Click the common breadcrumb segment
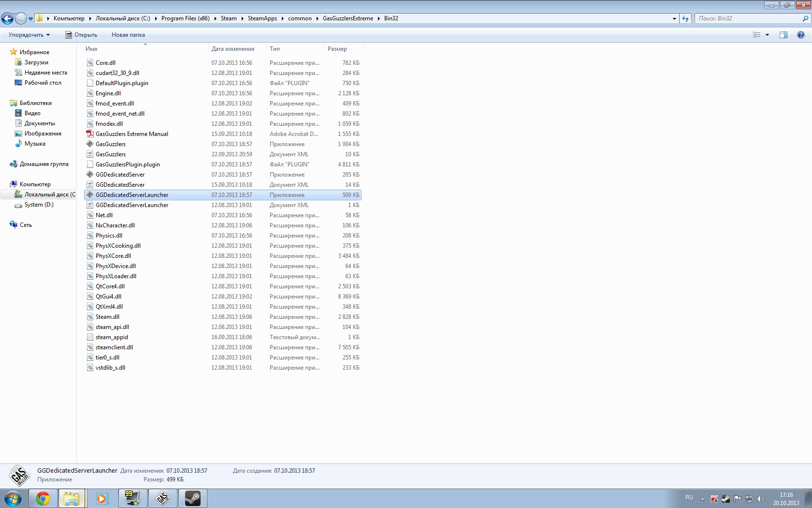 [x=300, y=18]
